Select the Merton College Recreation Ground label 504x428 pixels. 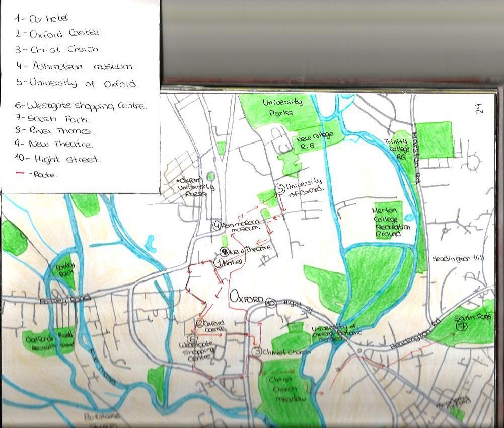[391, 222]
